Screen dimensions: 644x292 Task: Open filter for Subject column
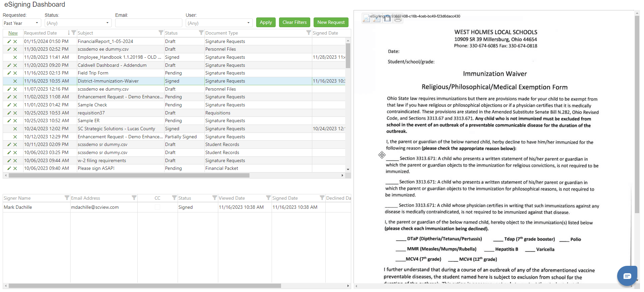[161, 33]
